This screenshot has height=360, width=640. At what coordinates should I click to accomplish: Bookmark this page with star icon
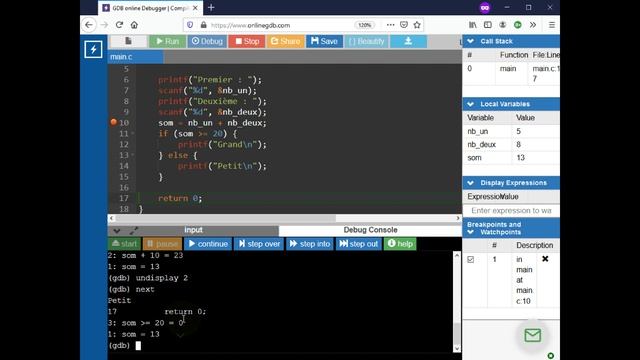click(x=417, y=25)
